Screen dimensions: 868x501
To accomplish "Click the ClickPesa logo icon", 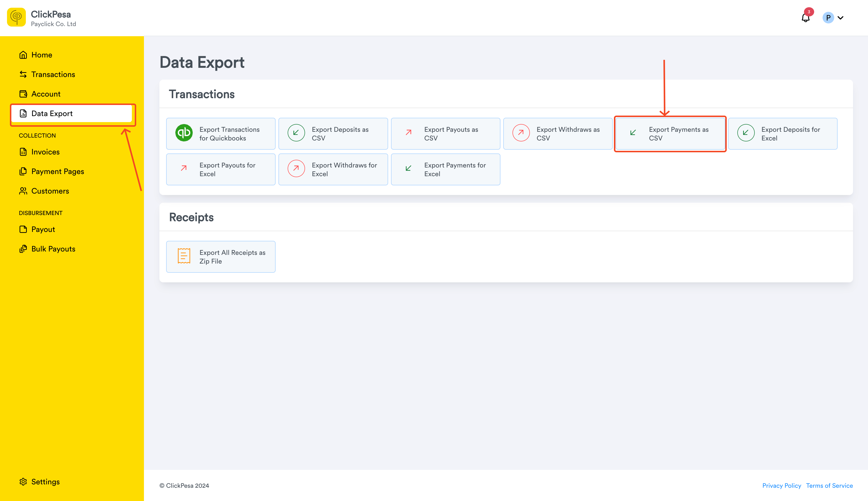I will [16, 18].
